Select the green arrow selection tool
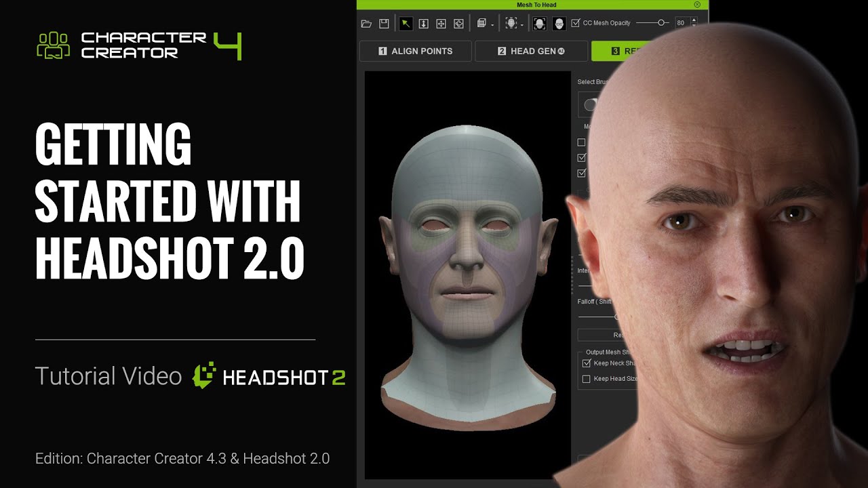This screenshot has width=868, height=488. pyautogui.click(x=406, y=24)
